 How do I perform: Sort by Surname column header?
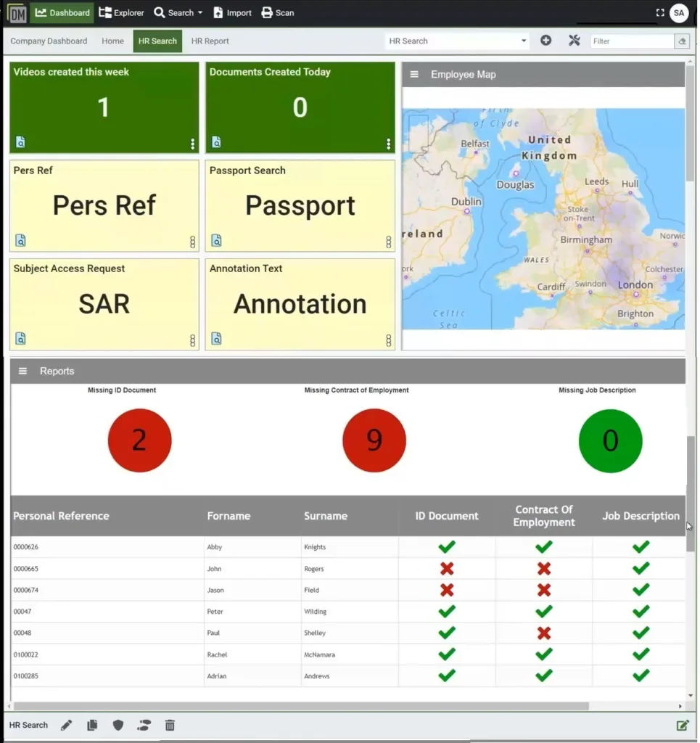point(326,516)
